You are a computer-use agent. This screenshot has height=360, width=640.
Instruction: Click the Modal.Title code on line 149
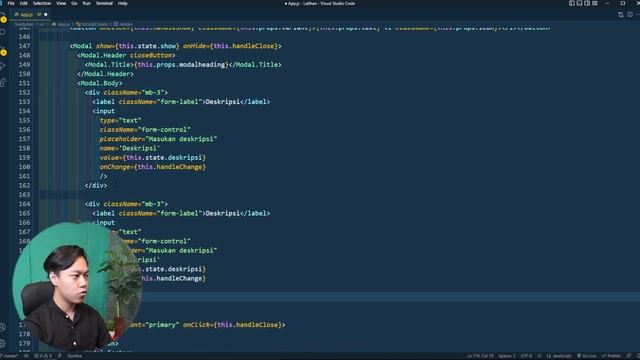(x=183, y=64)
